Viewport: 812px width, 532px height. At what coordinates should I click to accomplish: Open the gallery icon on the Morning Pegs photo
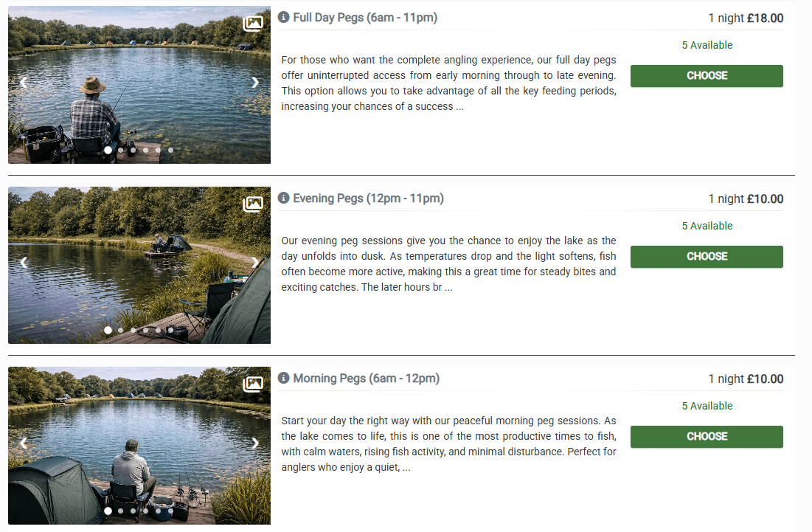coord(254,384)
